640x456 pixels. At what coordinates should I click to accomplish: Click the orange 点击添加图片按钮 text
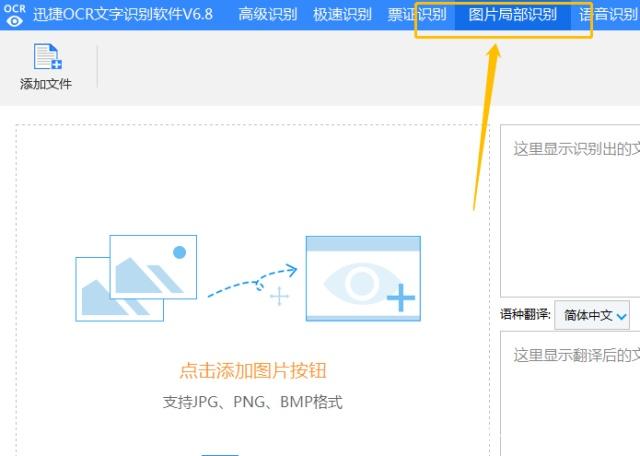(253, 371)
